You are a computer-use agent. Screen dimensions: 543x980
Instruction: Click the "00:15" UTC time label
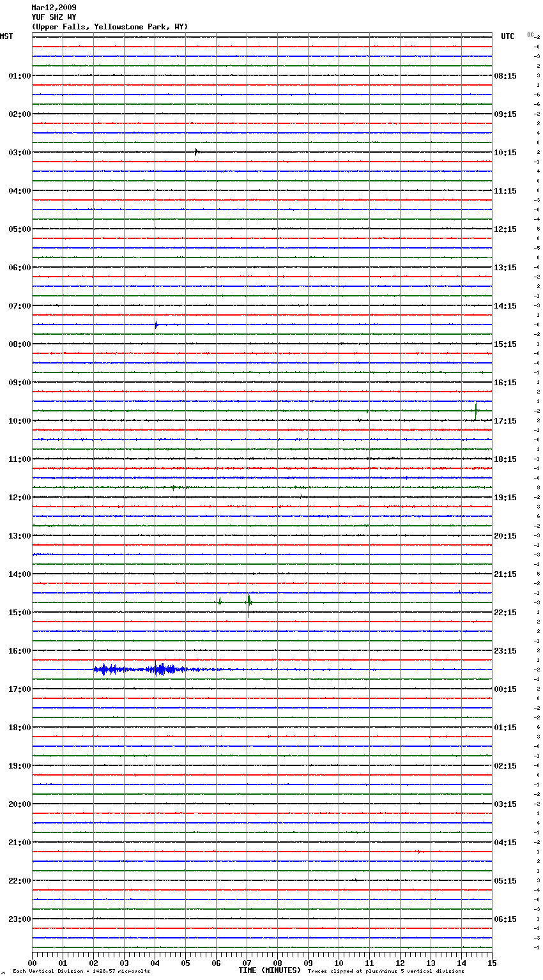point(505,689)
